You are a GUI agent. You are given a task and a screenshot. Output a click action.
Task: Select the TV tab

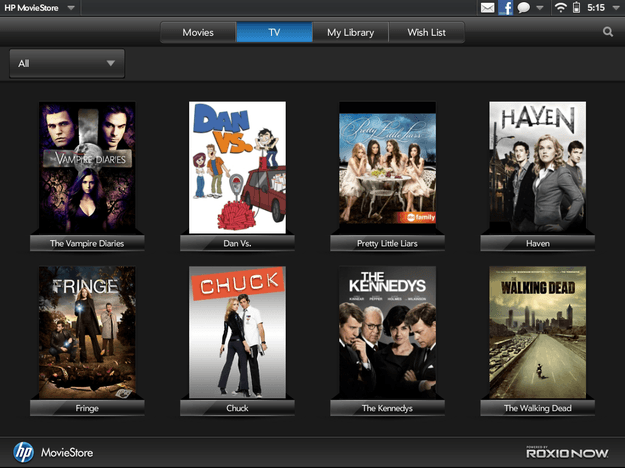coord(274,32)
